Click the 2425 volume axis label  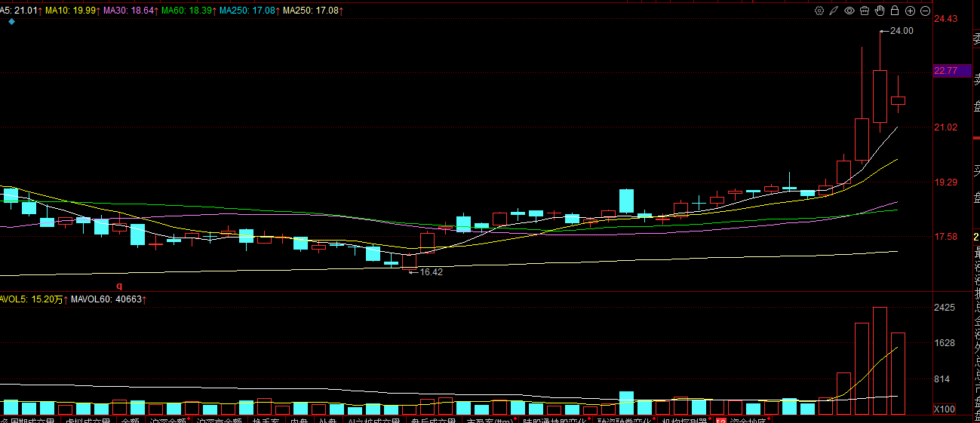(x=945, y=308)
